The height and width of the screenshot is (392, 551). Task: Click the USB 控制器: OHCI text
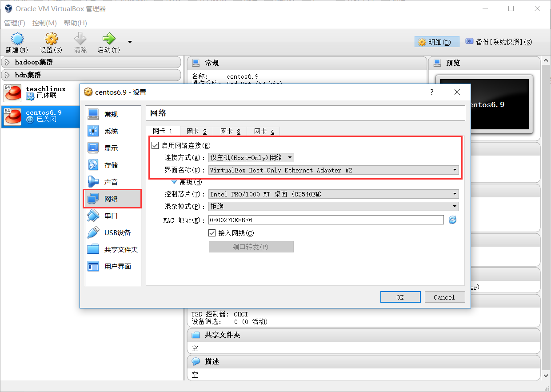(220, 314)
